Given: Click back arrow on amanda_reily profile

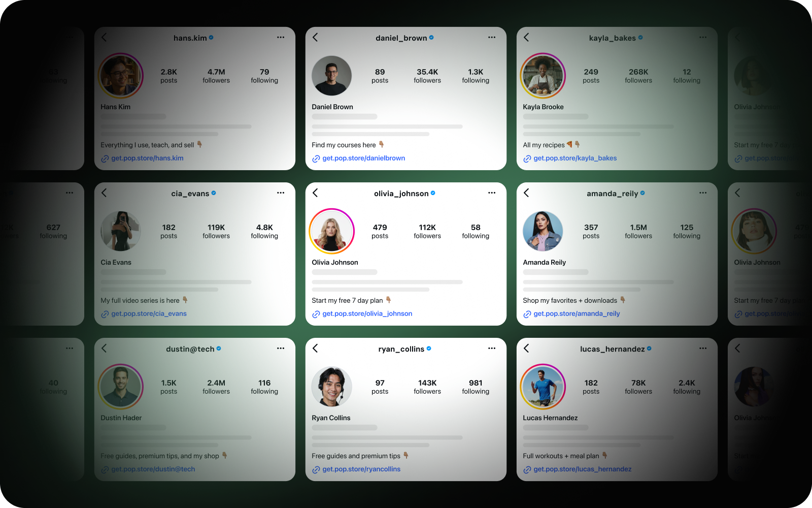Looking at the screenshot, I should [526, 193].
